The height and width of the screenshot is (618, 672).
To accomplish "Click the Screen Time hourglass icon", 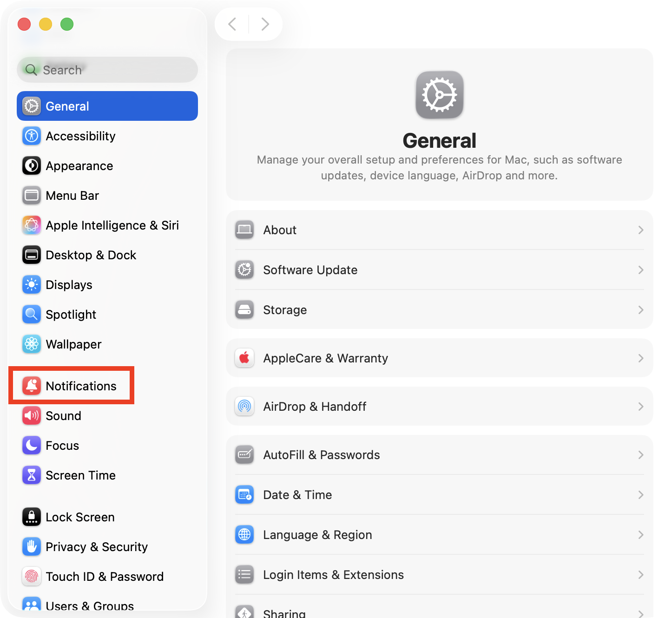I will (x=31, y=475).
